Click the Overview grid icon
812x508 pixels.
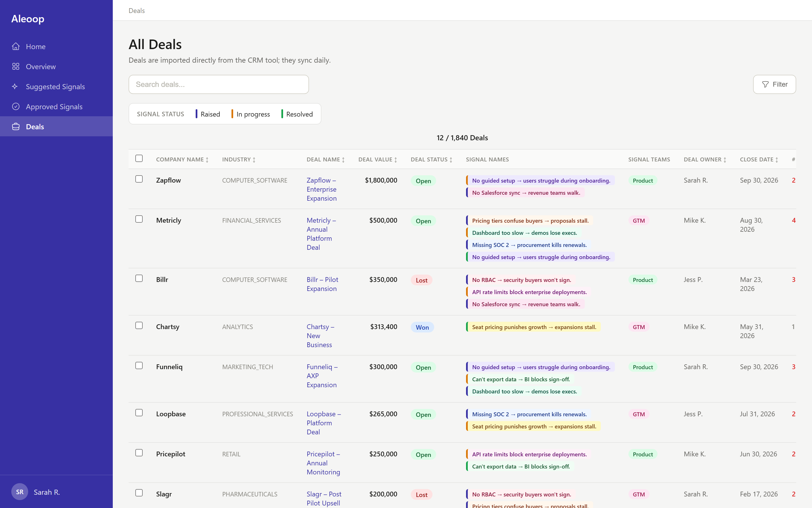[x=16, y=67]
